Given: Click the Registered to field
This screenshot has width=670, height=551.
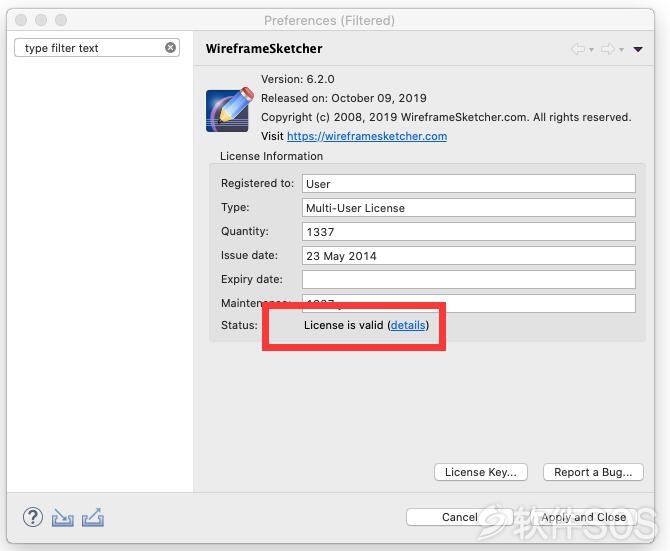Looking at the screenshot, I should click(x=469, y=184).
